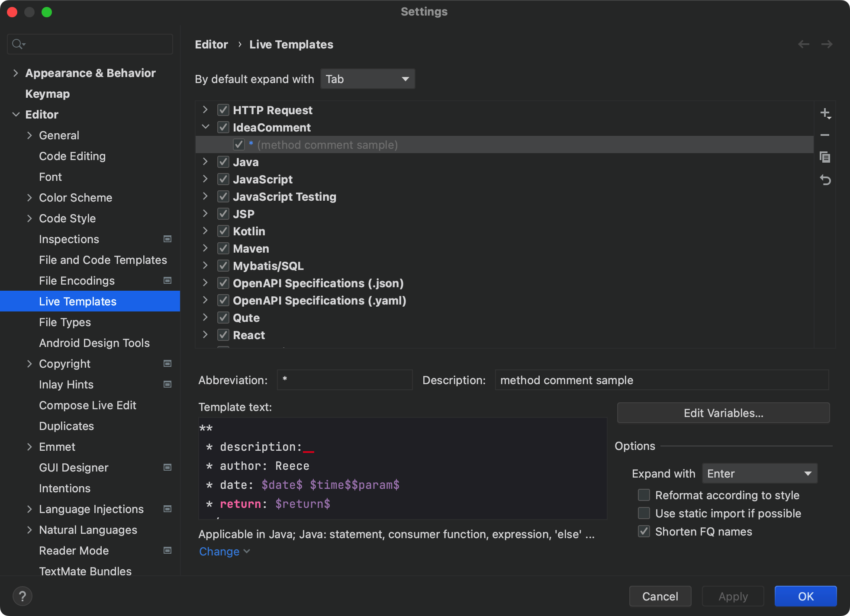This screenshot has height=616, width=850.
Task: Select the JavaScript Testing group row
Action: (x=505, y=196)
